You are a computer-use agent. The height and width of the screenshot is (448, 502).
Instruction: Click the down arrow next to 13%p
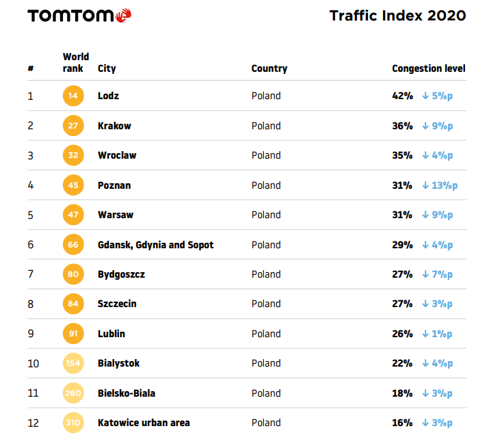[x=425, y=185]
